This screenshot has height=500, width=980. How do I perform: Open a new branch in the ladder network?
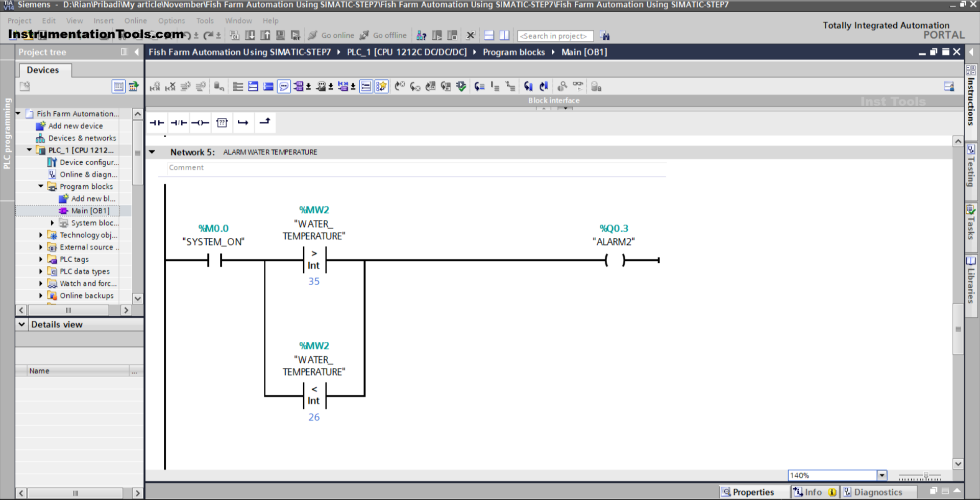[x=243, y=122]
